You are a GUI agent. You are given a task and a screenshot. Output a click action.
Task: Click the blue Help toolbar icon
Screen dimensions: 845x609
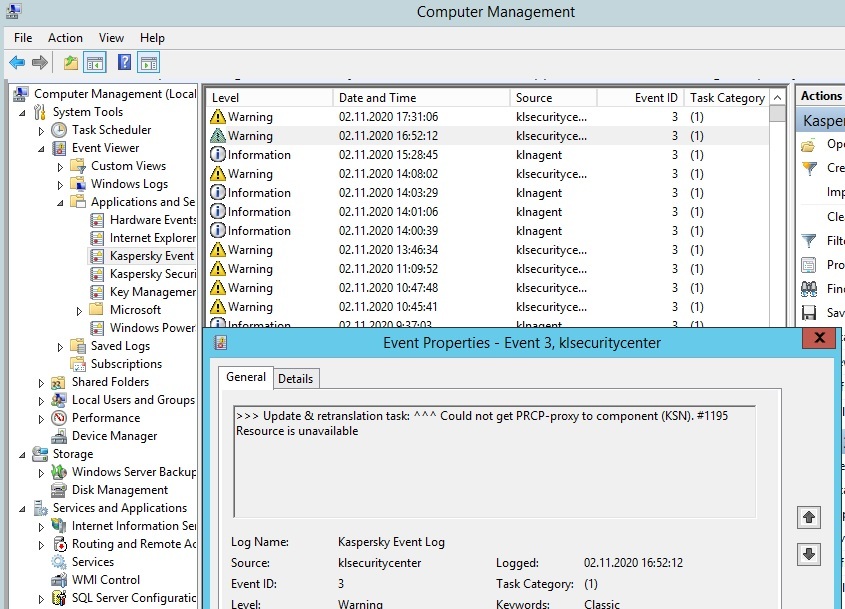(124, 63)
